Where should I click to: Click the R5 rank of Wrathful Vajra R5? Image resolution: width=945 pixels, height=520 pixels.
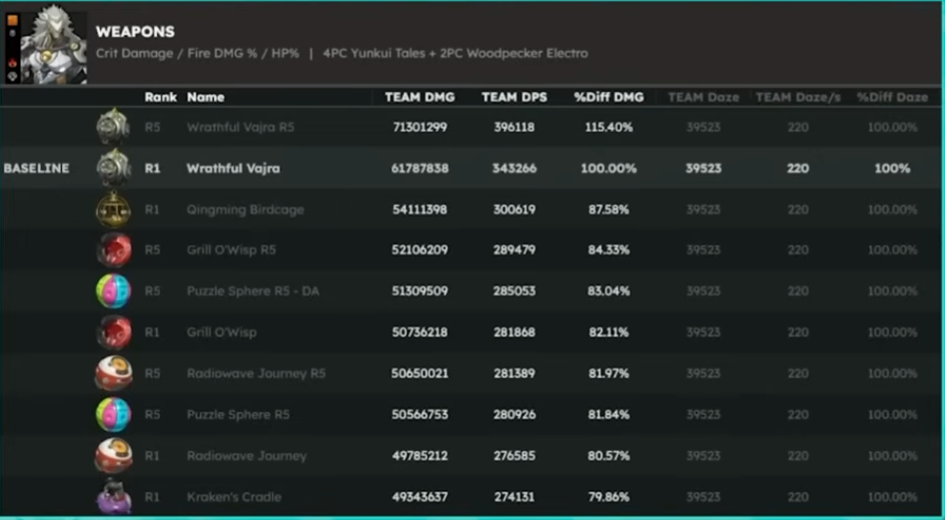[152, 127]
